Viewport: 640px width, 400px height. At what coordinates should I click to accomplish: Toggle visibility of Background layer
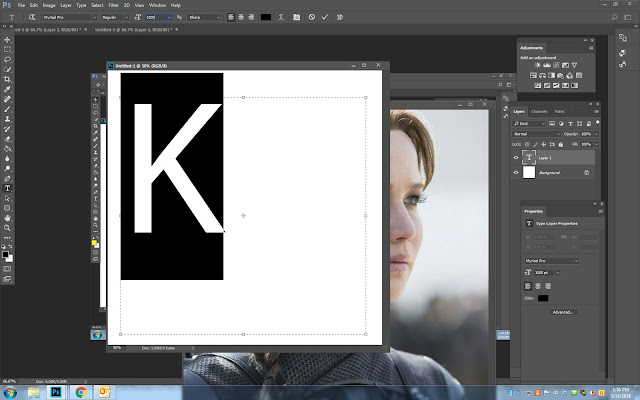coord(516,173)
